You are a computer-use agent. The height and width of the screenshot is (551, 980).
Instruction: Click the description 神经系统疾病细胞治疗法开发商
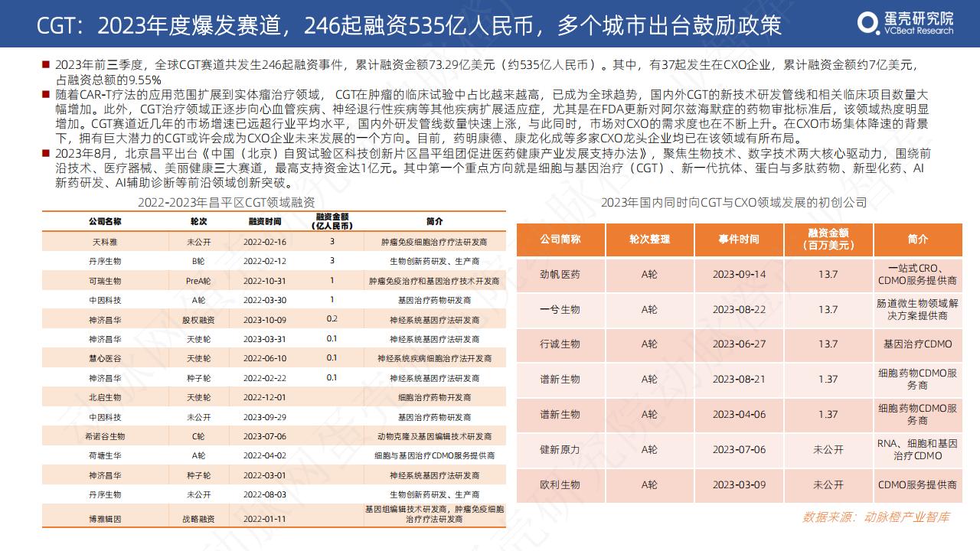(x=434, y=358)
